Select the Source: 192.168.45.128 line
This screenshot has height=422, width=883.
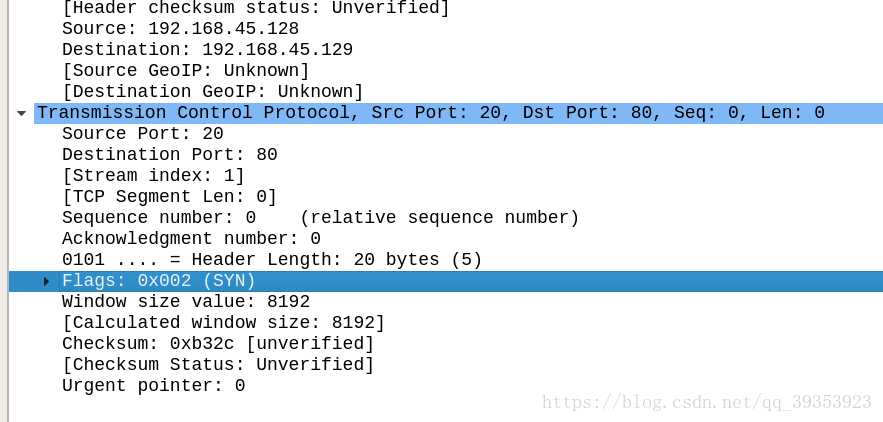[x=180, y=29]
